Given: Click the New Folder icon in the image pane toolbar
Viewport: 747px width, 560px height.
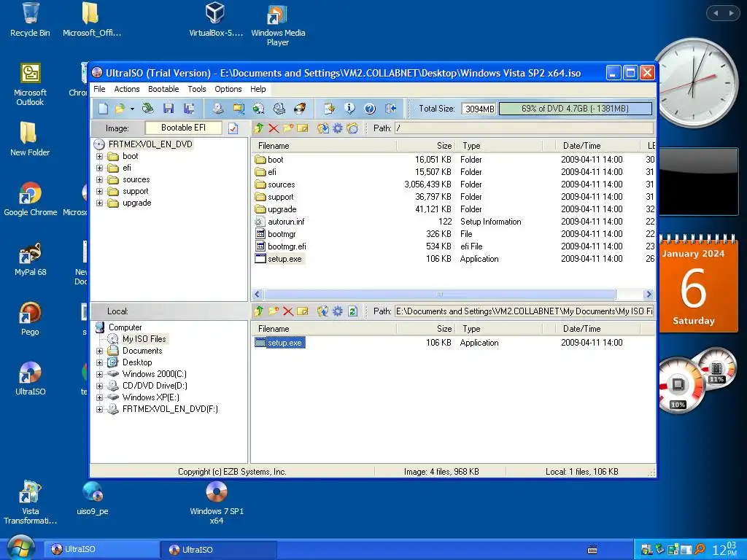Looking at the screenshot, I should click(288, 128).
